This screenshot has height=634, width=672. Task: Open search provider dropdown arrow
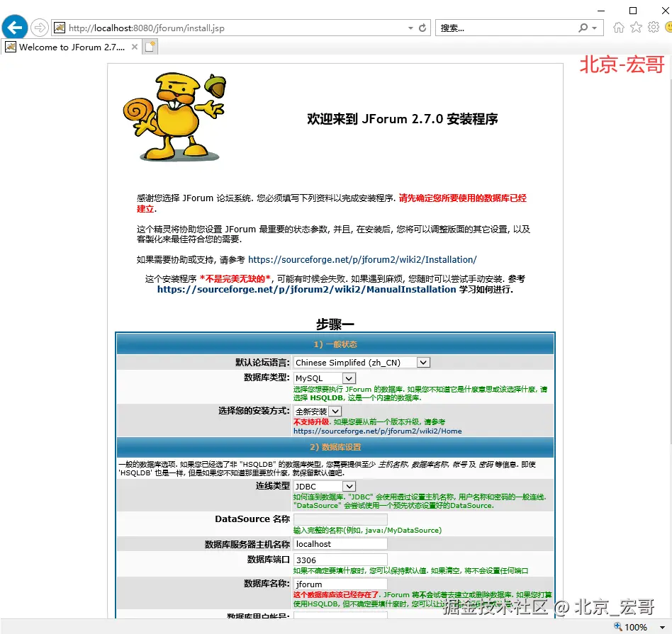[595, 28]
